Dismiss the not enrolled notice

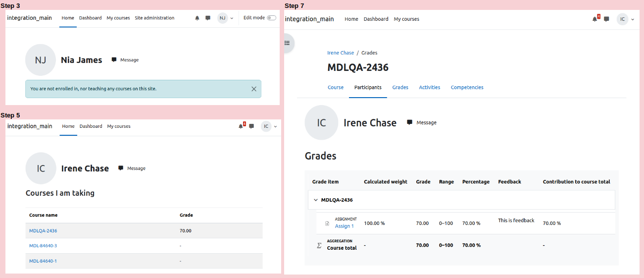point(254,89)
